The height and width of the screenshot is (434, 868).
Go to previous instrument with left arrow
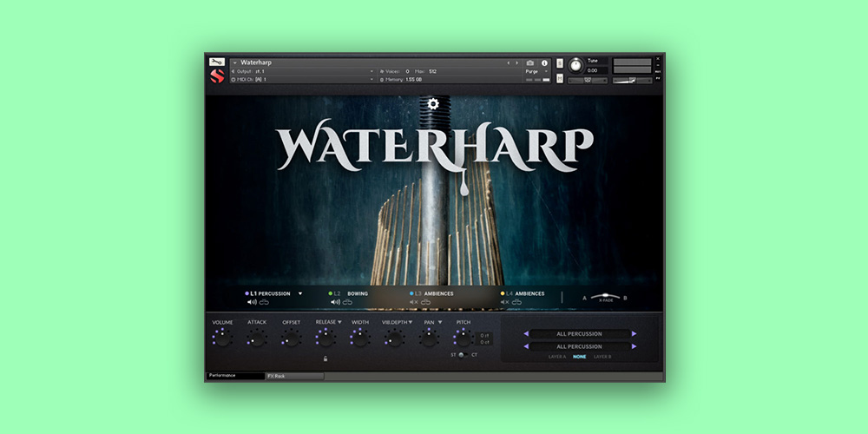point(508,63)
